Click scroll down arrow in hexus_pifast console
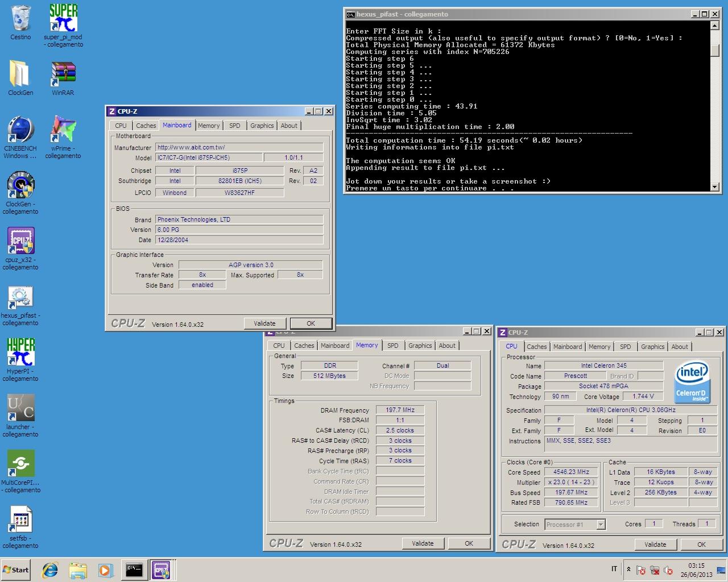The height and width of the screenshot is (582, 728). click(x=715, y=186)
